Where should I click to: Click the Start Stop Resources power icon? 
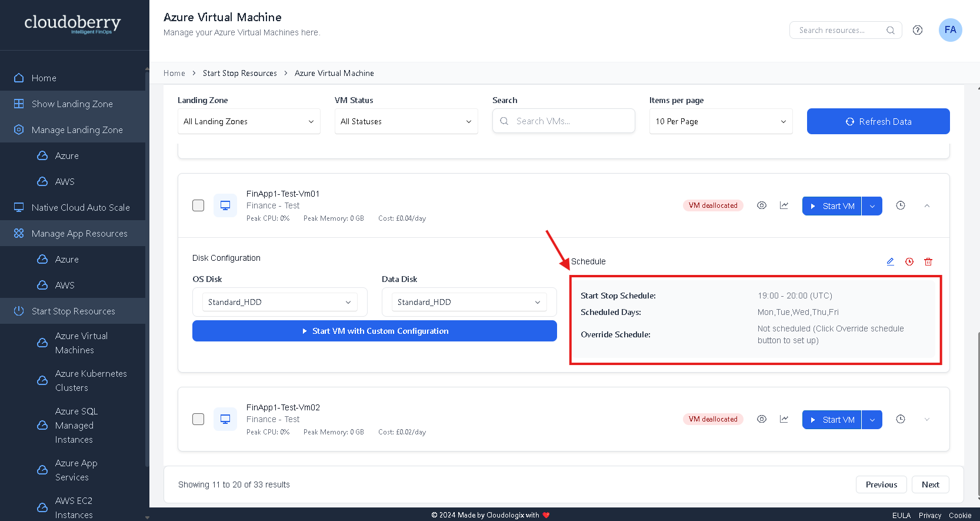(19, 311)
